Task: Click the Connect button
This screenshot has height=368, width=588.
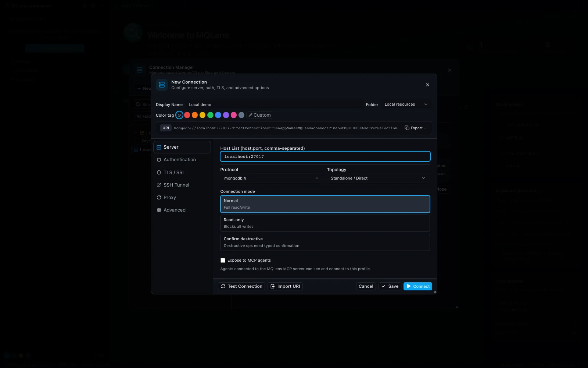Action: tap(418, 286)
